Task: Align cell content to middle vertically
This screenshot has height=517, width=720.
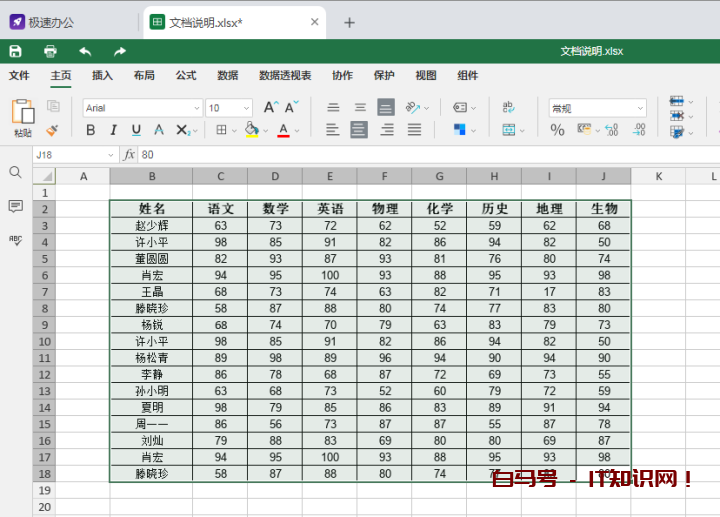Action: pyautogui.click(x=360, y=107)
